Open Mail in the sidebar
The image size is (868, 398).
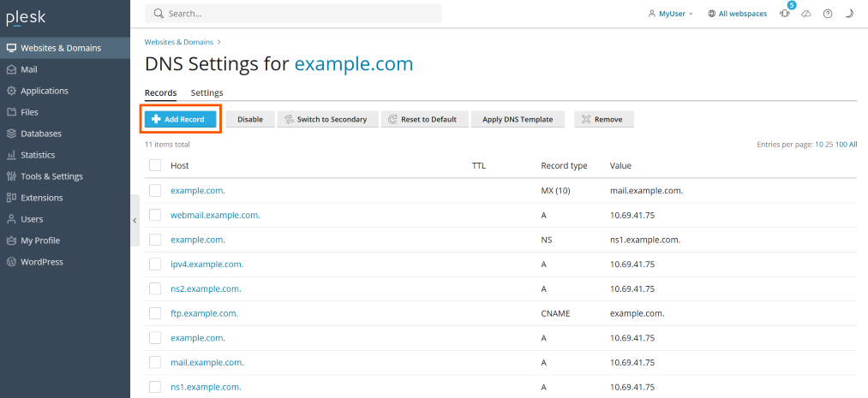pyautogui.click(x=29, y=69)
